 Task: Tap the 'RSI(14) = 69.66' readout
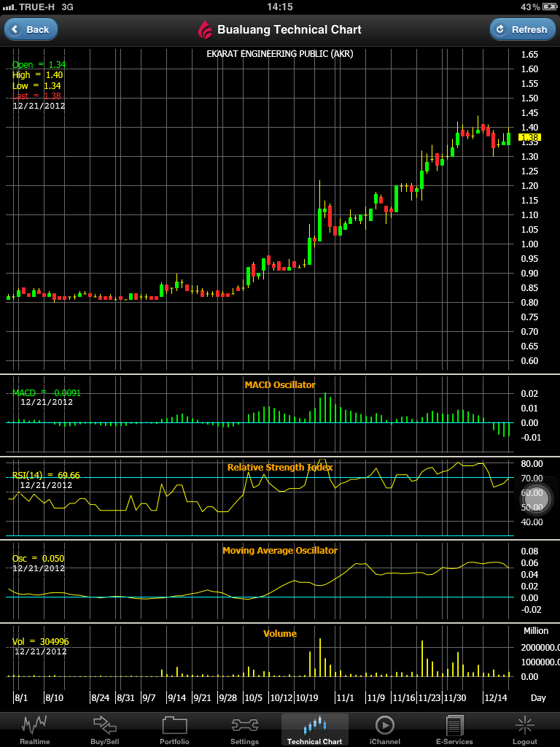46,475
